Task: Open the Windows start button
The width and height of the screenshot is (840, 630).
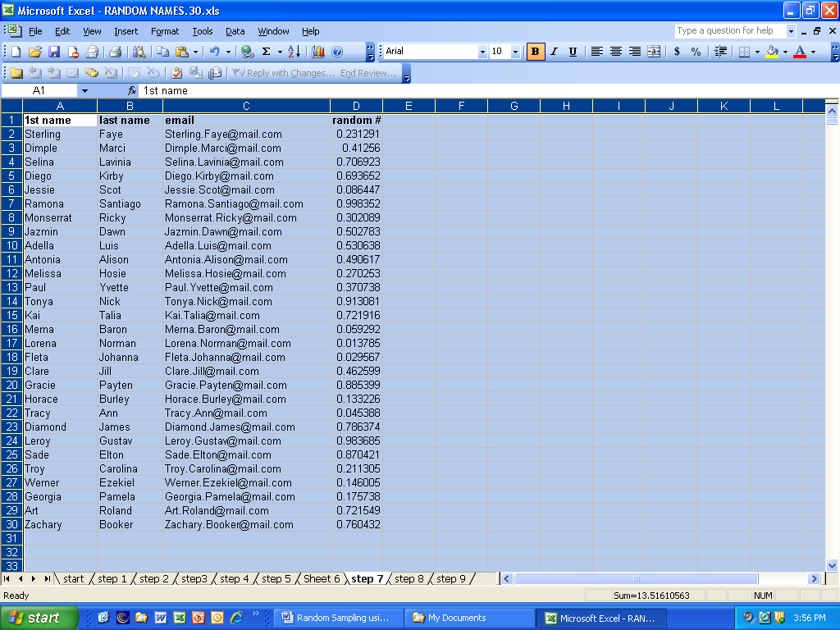Action: (x=39, y=618)
